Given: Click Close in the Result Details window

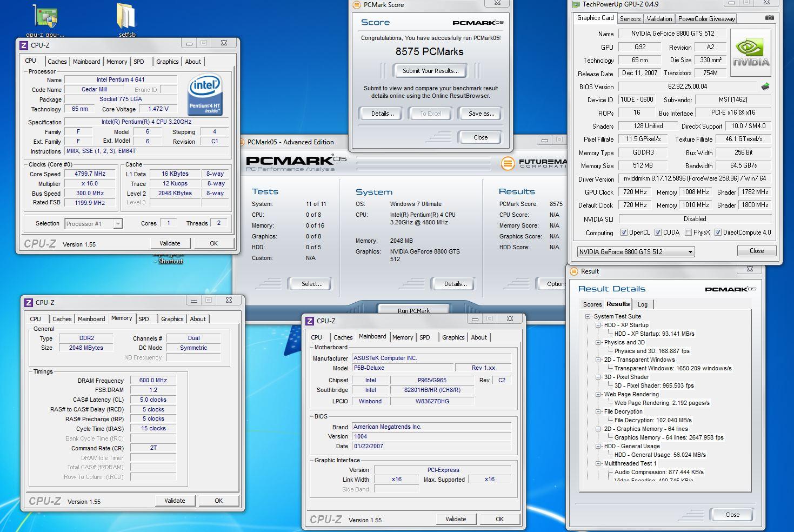Looking at the screenshot, I should point(732,515).
